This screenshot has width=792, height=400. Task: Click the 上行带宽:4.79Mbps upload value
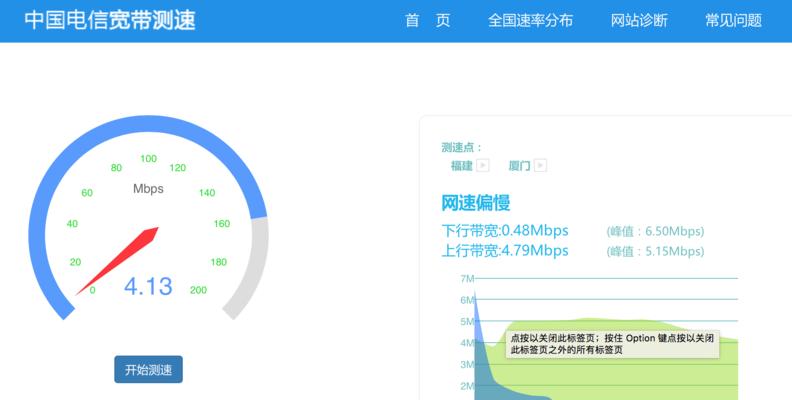505,251
